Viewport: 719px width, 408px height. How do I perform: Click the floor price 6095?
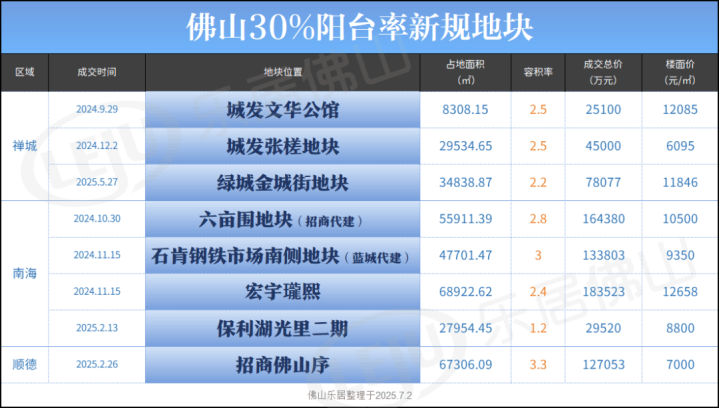pos(680,146)
